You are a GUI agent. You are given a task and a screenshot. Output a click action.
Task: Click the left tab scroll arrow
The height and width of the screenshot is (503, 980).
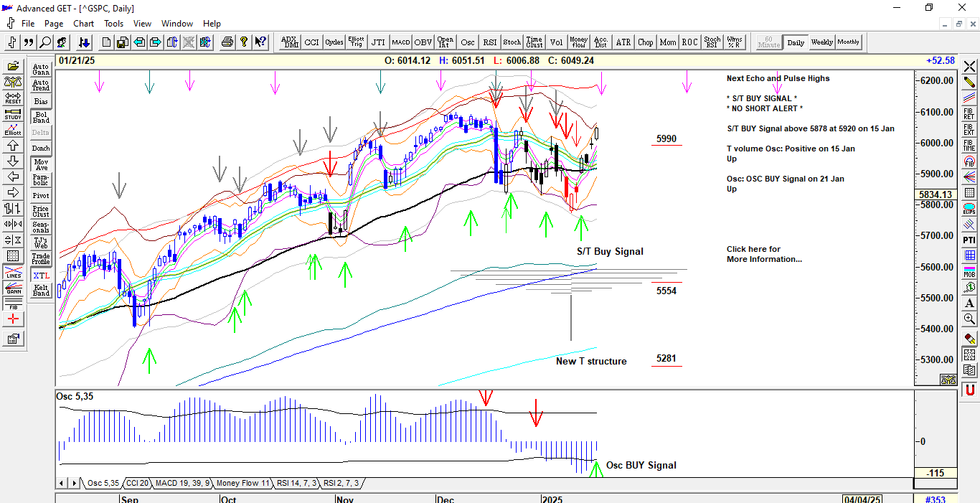(x=62, y=483)
